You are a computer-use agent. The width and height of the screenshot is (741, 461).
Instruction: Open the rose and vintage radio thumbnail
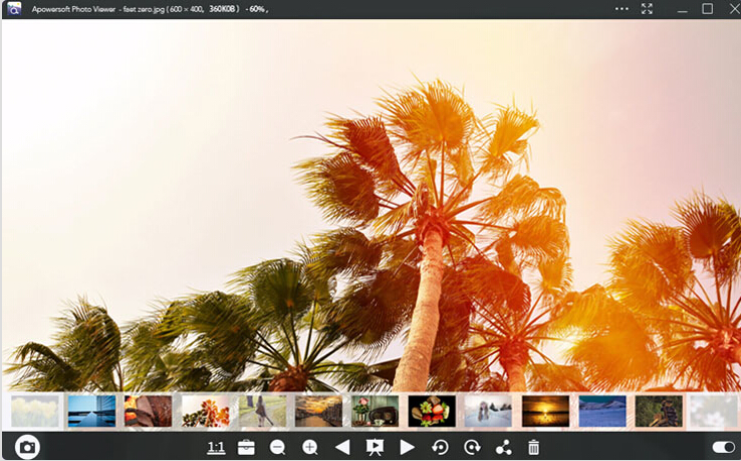click(x=375, y=411)
